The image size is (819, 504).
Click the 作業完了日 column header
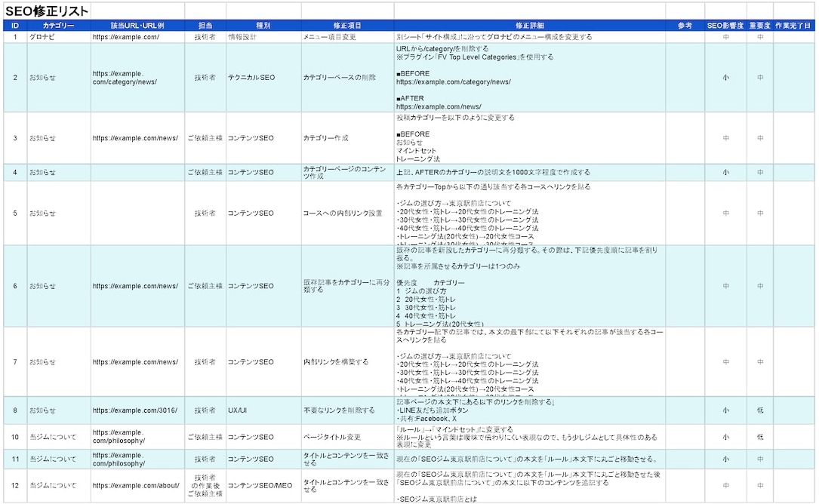pyautogui.click(x=793, y=26)
